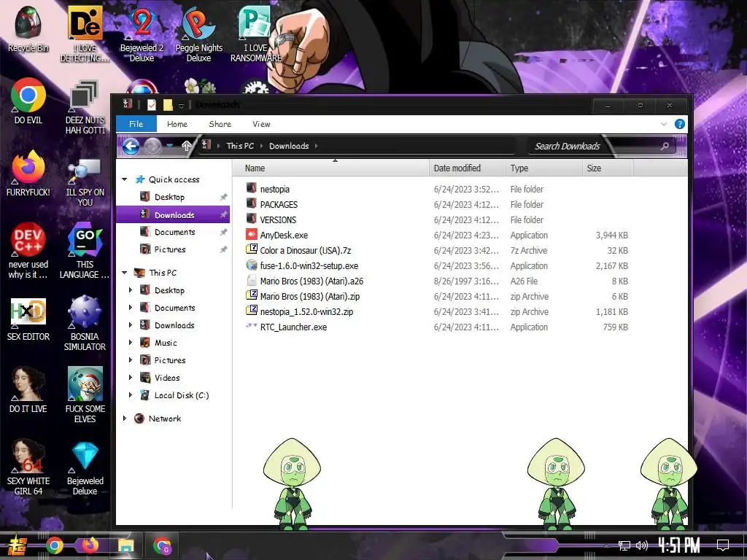Click the File Explorer taskbar button
This screenshot has width=747, height=560.
click(125, 545)
